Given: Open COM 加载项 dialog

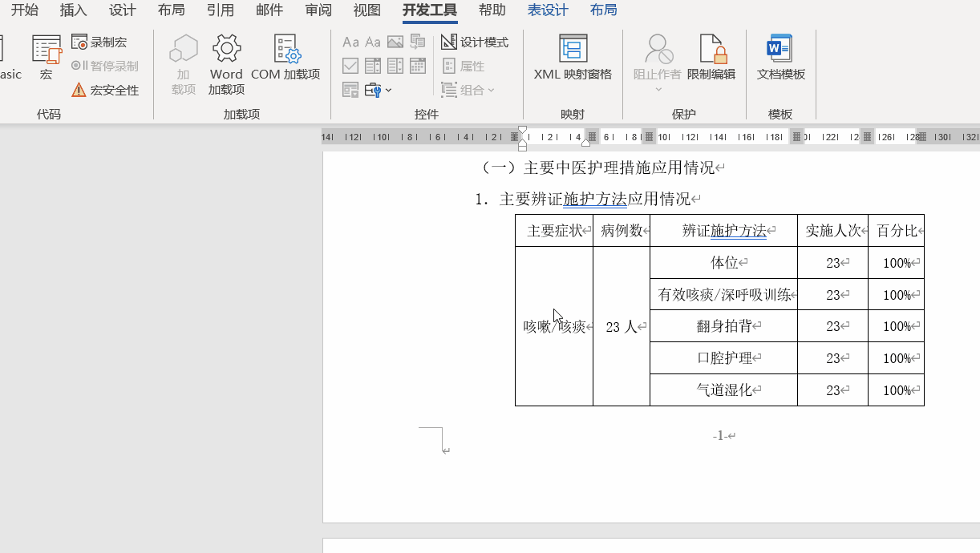Looking at the screenshot, I should tap(285, 58).
